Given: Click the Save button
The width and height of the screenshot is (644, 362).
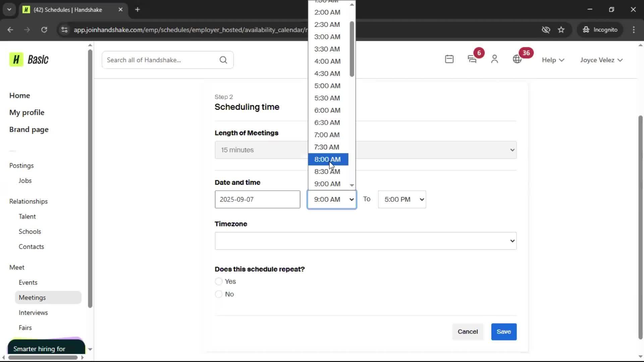Looking at the screenshot, I should tap(504, 331).
